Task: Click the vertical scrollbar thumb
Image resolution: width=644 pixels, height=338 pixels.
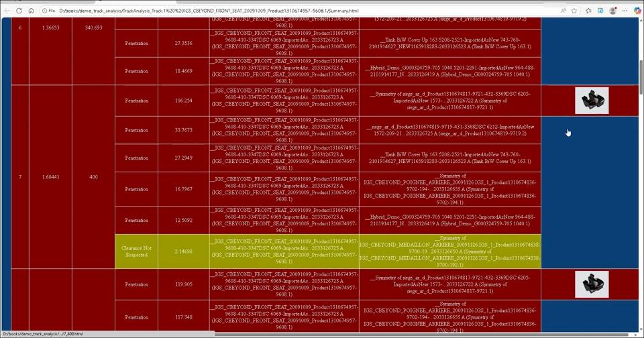Action: click(x=641, y=77)
